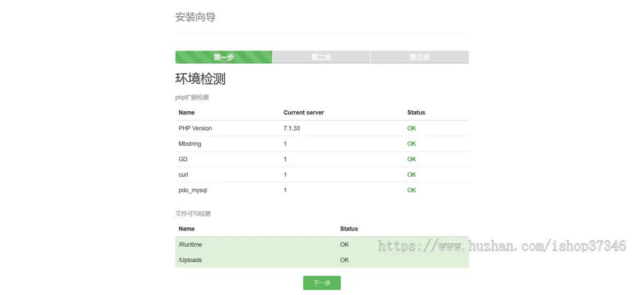Screen dimensions: 644x295
Task: Click OK status for pdo_mysql
Action: [x=412, y=190]
